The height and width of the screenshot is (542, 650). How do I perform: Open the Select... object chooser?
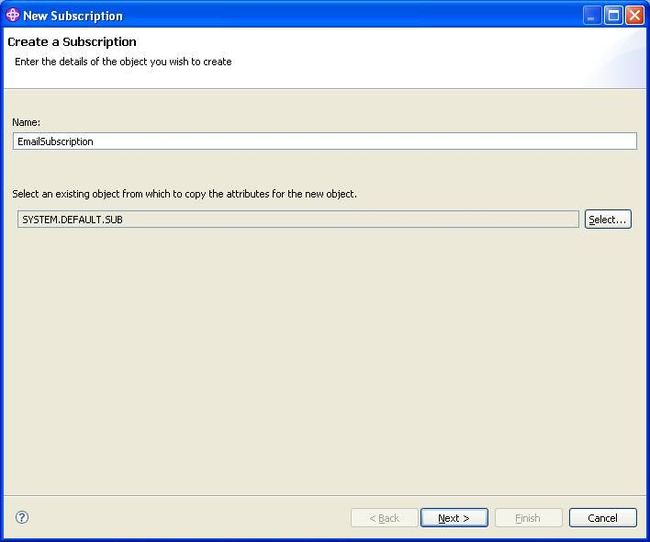coord(608,219)
